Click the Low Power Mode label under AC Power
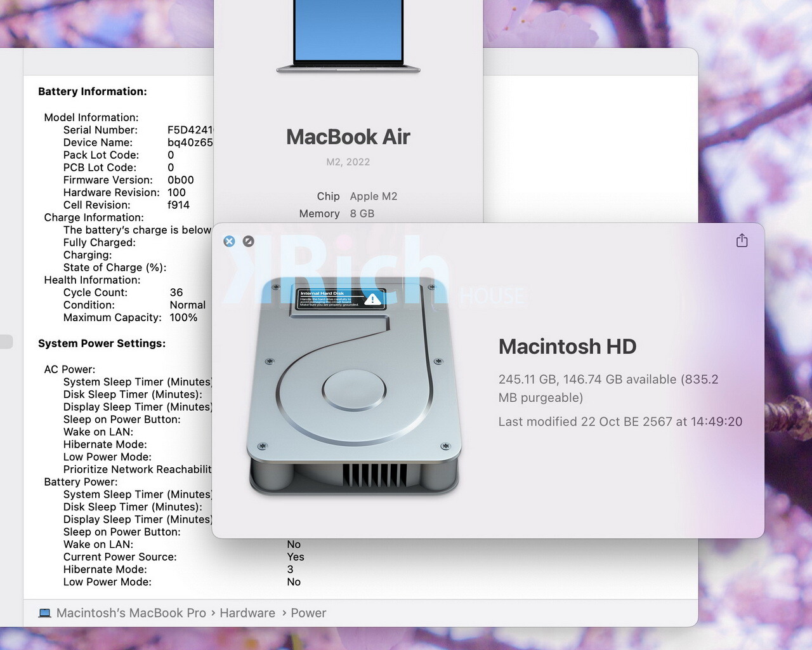 point(107,457)
